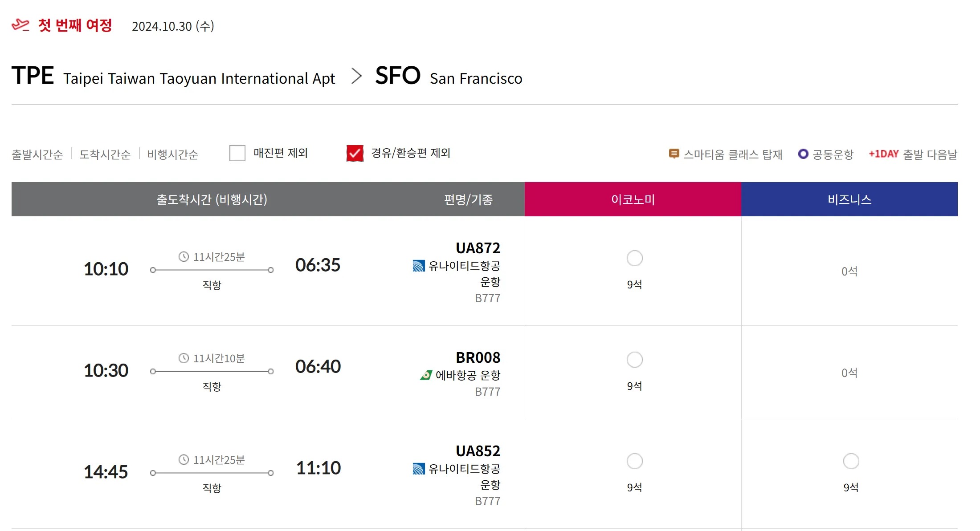Image resolution: width=980 pixels, height=531 pixels.
Task: Sort flights by 출발시간순
Action: click(37, 154)
